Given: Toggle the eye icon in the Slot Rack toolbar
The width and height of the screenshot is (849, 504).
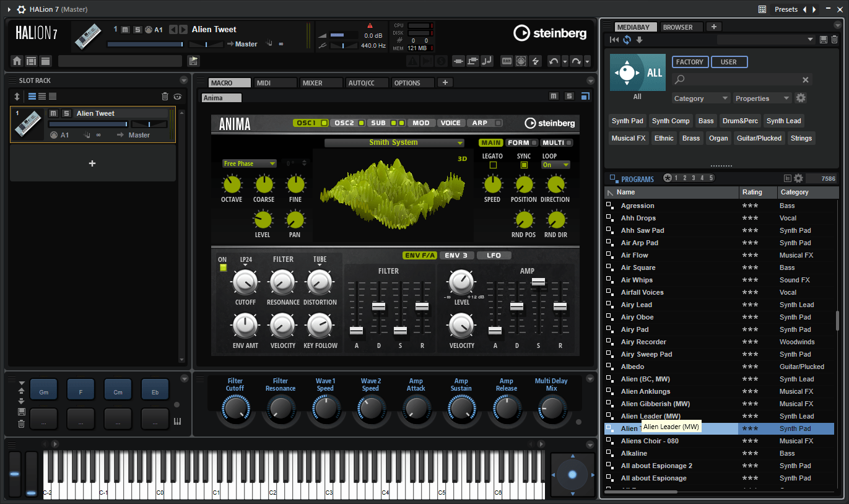Looking at the screenshot, I should coord(178,96).
